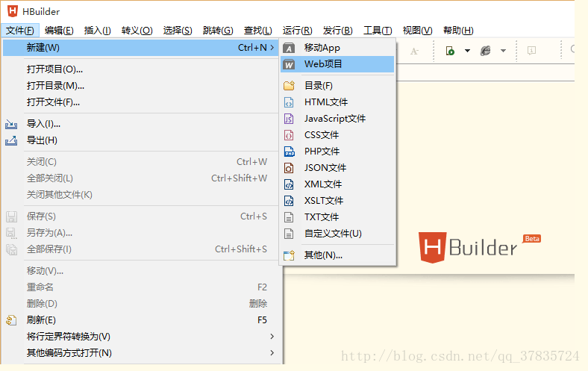Click the 自定义文件 document icon
This screenshot has height=371, width=588.
tap(289, 234)
